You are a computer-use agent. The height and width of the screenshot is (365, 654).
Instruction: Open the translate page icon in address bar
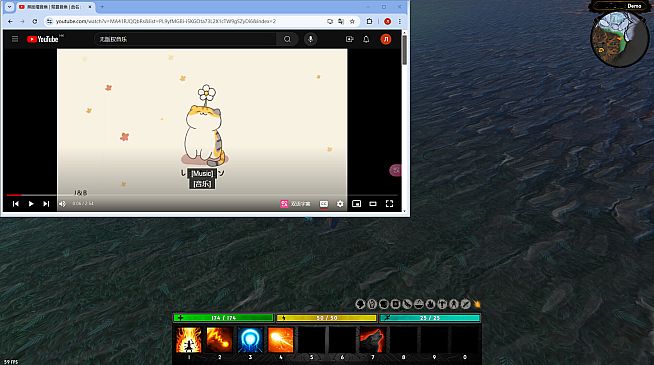point(341,21)
